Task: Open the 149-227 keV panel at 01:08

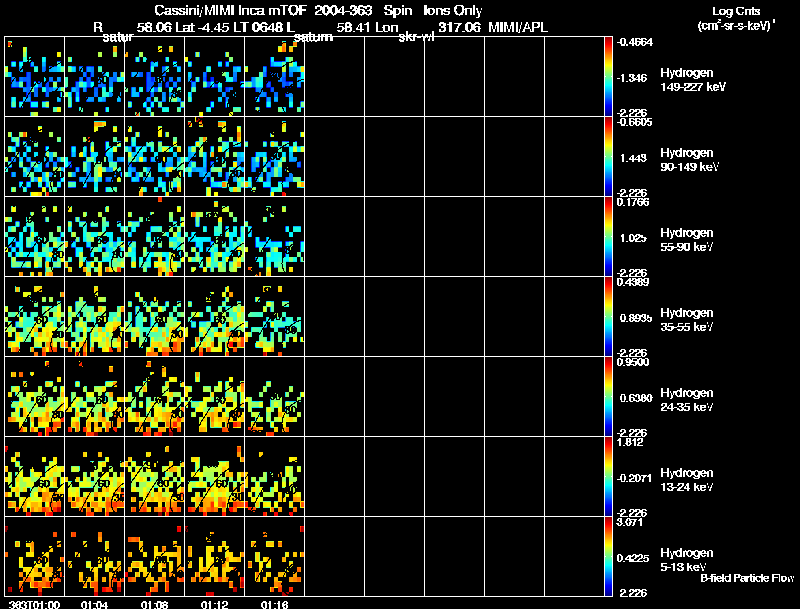Action: [x=155, y=77]
